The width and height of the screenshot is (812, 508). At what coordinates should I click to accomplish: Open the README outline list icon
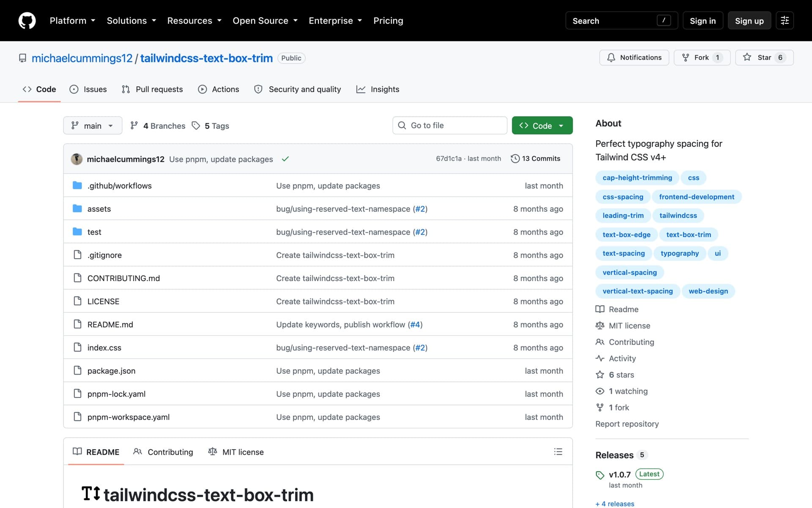(558, 452)
